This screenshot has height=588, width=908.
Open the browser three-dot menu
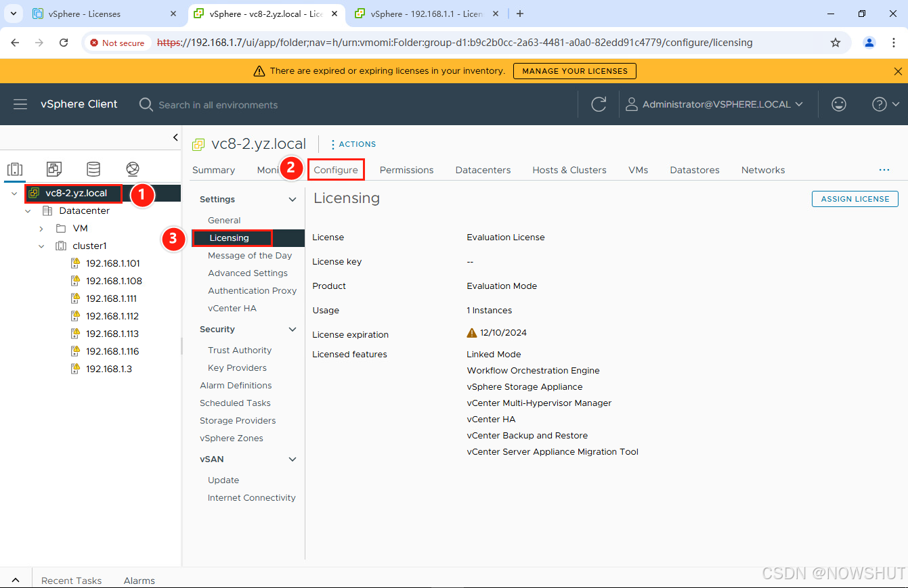point(893,43)
